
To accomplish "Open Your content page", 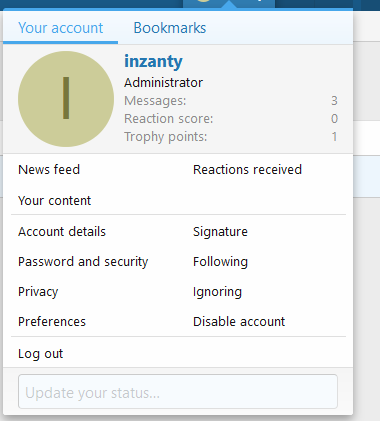I will 54,201.
